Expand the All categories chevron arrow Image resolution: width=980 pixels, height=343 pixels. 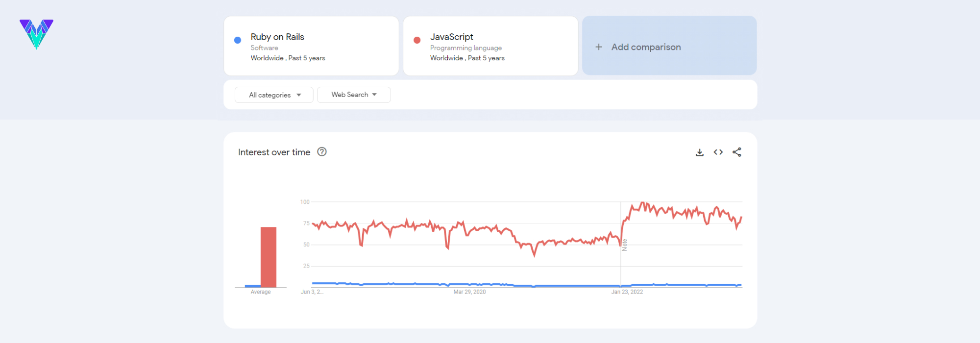[299, 95]
